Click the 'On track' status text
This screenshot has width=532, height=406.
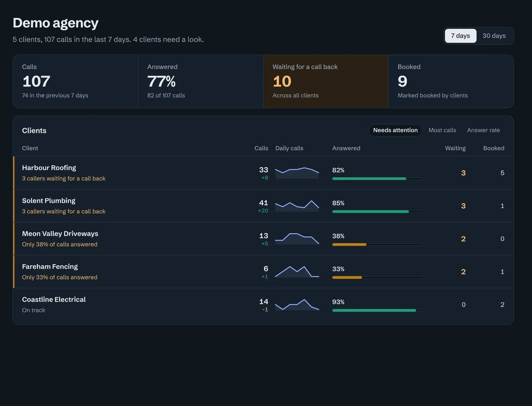[x=34, y=310]
